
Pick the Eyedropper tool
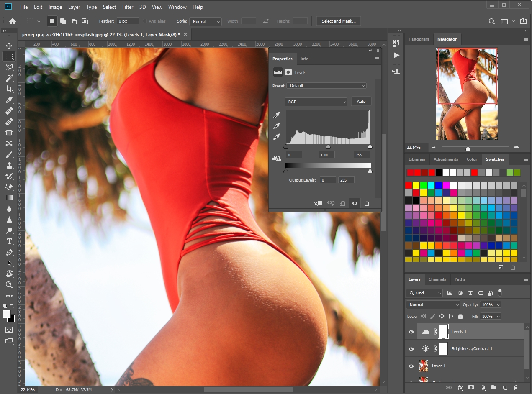coord(9,100)
